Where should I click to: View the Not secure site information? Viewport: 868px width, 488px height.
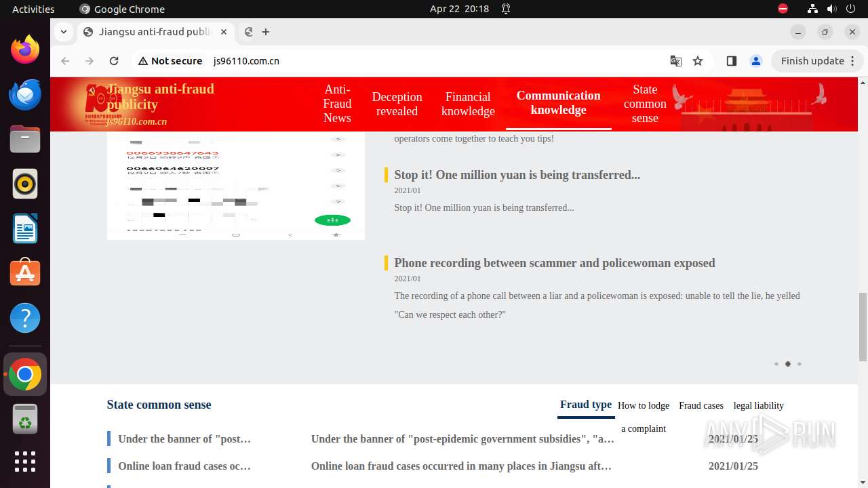[170, 61]
